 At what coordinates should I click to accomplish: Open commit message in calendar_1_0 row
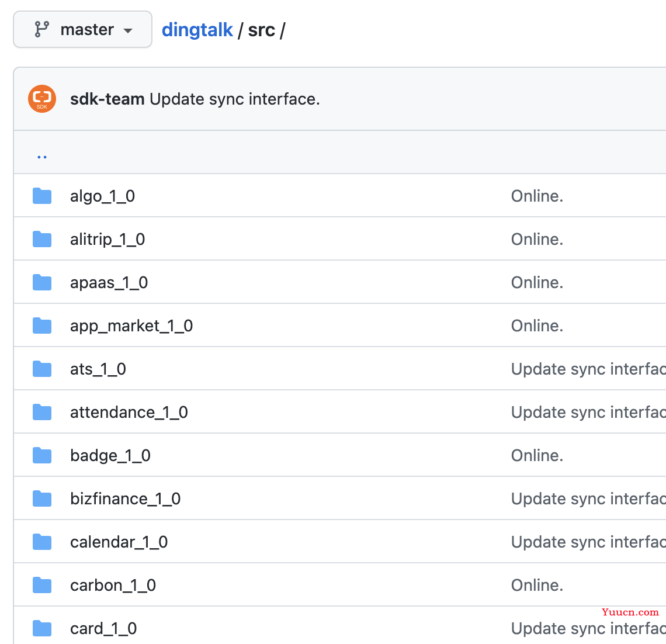(588, 542)
